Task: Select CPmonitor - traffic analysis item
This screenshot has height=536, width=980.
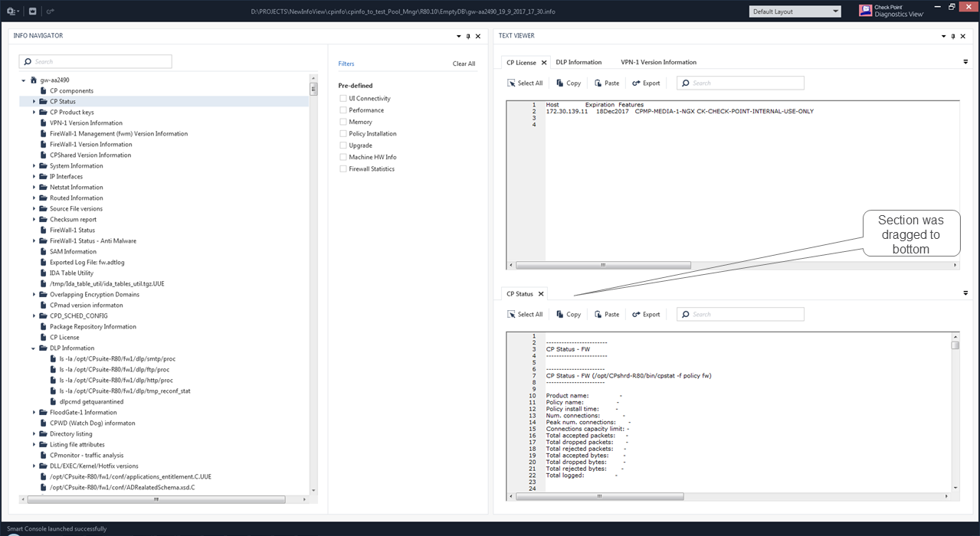Action: (86, 455)
